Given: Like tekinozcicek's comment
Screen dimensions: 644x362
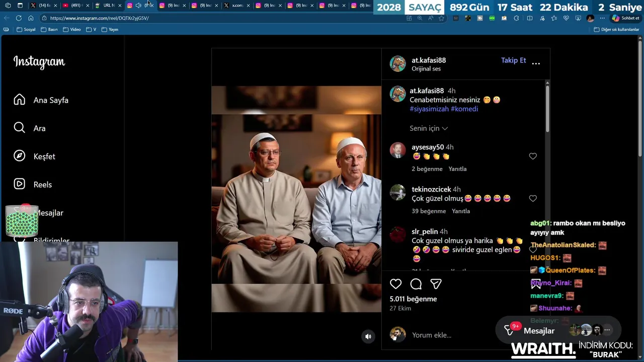Looking at the screenshot, I should pos(533,199).
